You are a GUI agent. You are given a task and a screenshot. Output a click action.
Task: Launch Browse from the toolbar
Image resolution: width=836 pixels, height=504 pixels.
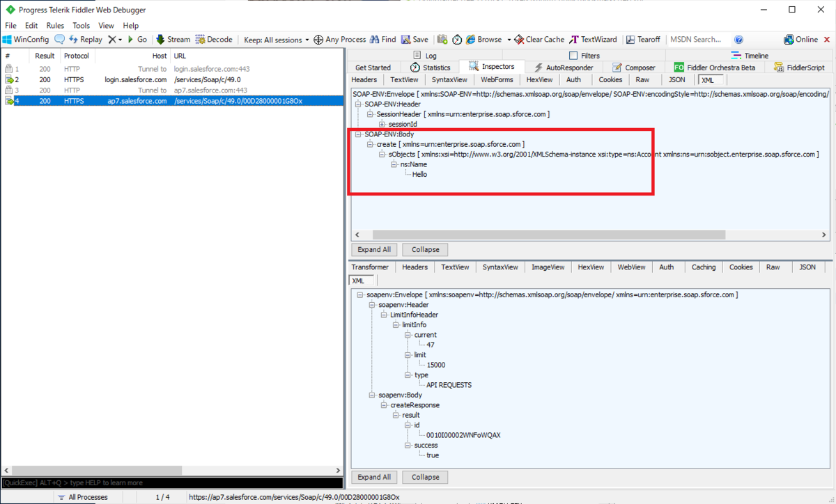coord(484,40)
